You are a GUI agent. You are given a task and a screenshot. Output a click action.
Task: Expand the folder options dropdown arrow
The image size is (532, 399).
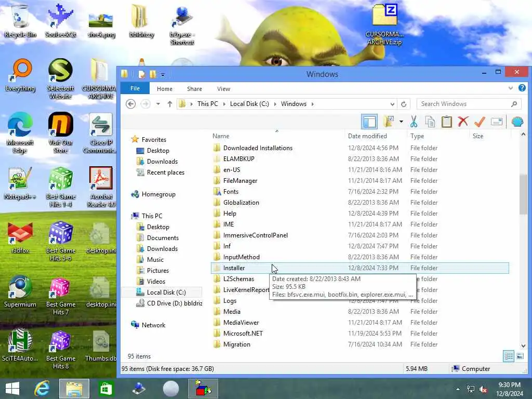click(x=401, y=122)
